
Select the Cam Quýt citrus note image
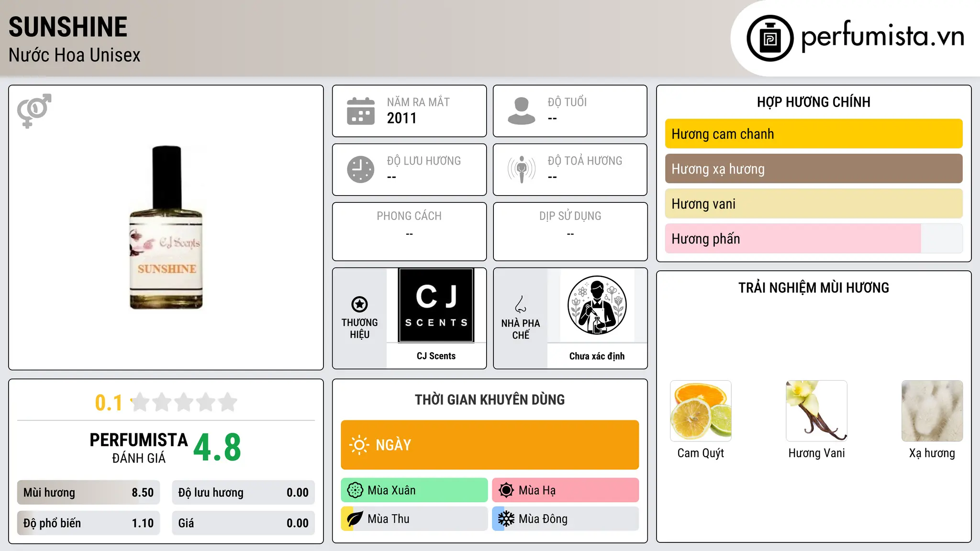(701, 411)
